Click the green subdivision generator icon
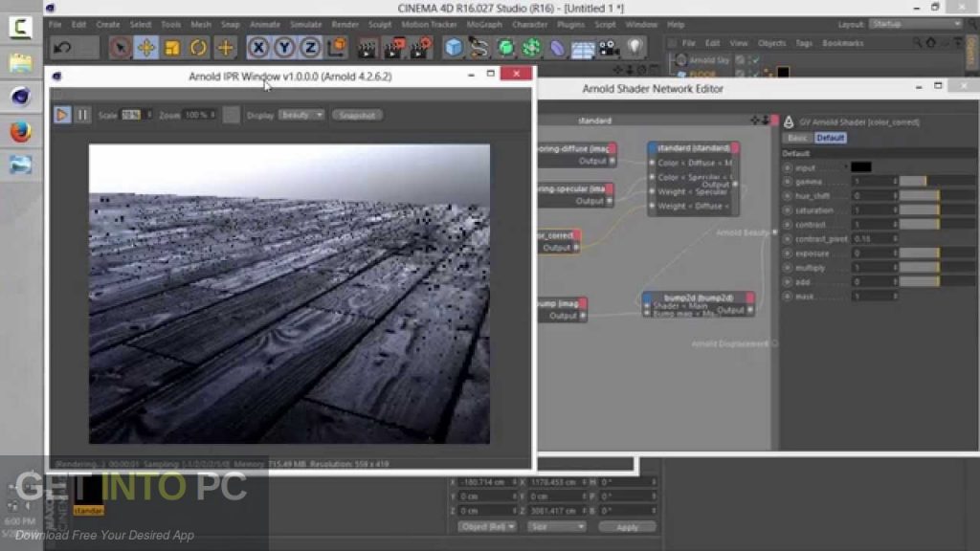980x551 pixels. [505, 48]
